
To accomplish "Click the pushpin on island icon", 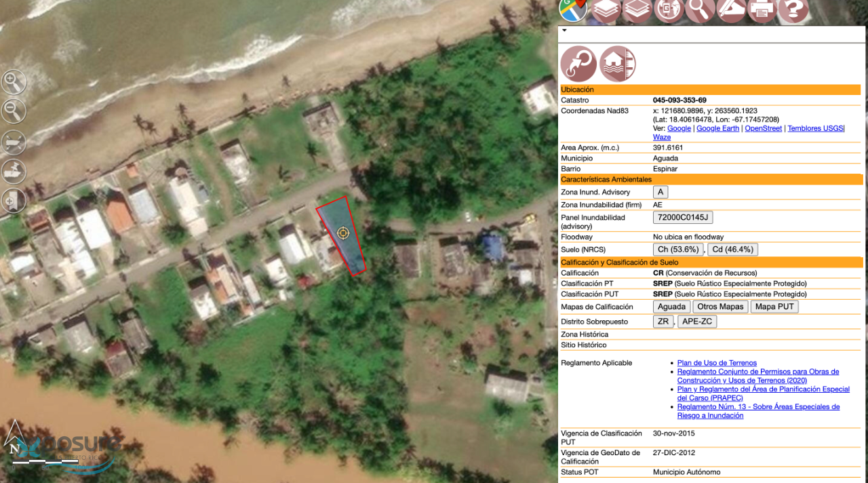I will [x=14, y=170].
